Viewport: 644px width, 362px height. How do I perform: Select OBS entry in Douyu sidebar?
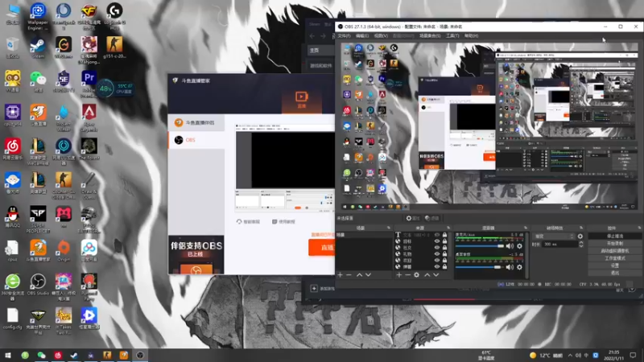pyautogui.click(x=196, y=140)
